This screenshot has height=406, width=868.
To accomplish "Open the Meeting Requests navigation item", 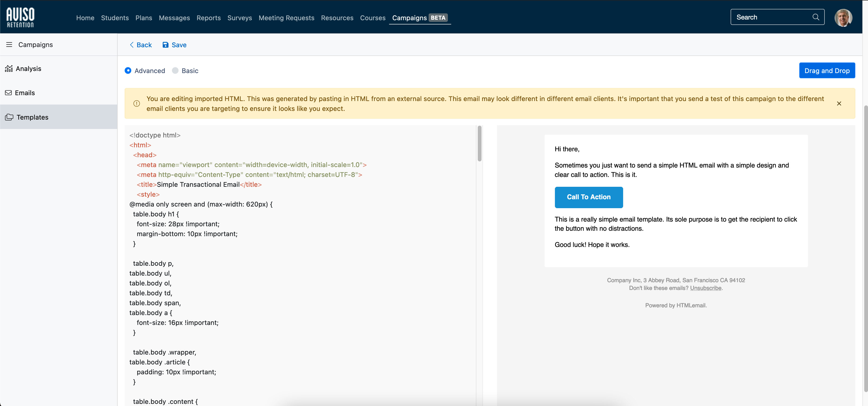I will point(287,18).
